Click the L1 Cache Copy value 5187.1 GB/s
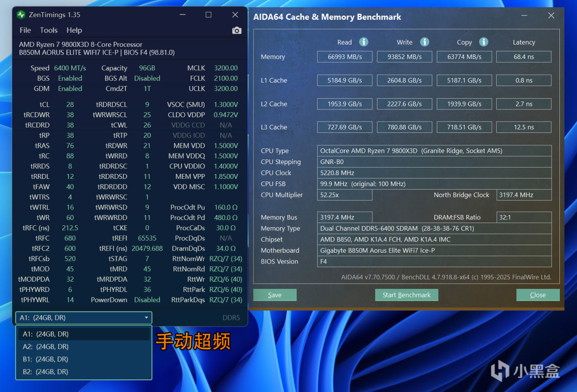 point(464,80)
